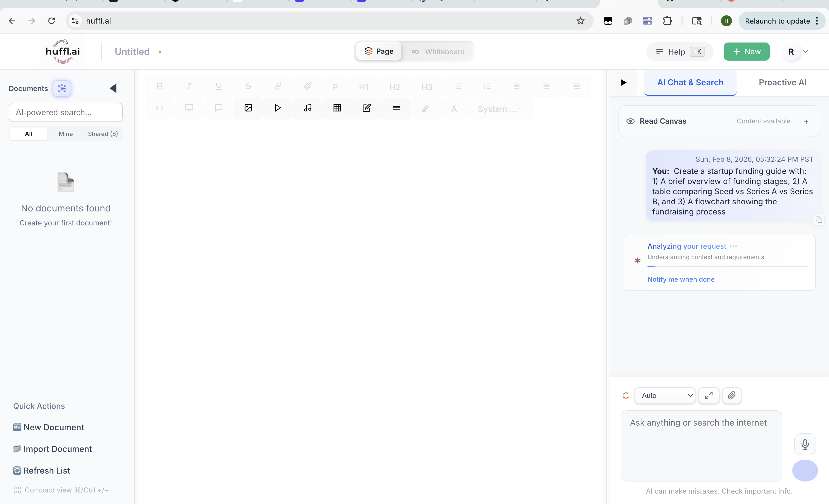Insert a divider line
This screenshot has width=829, height=504.
click(396, 108)
